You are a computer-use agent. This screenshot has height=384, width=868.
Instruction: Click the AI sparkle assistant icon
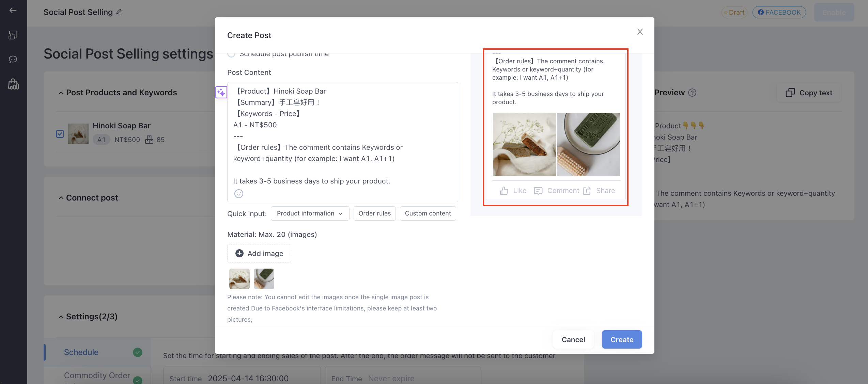(221, 92)
